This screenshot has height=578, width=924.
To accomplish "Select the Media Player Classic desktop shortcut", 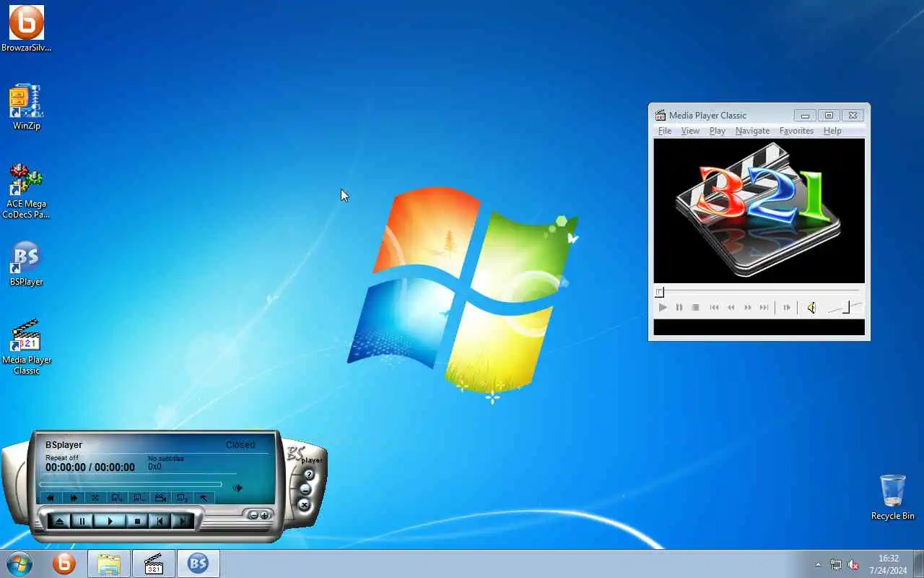I will 27,347.
